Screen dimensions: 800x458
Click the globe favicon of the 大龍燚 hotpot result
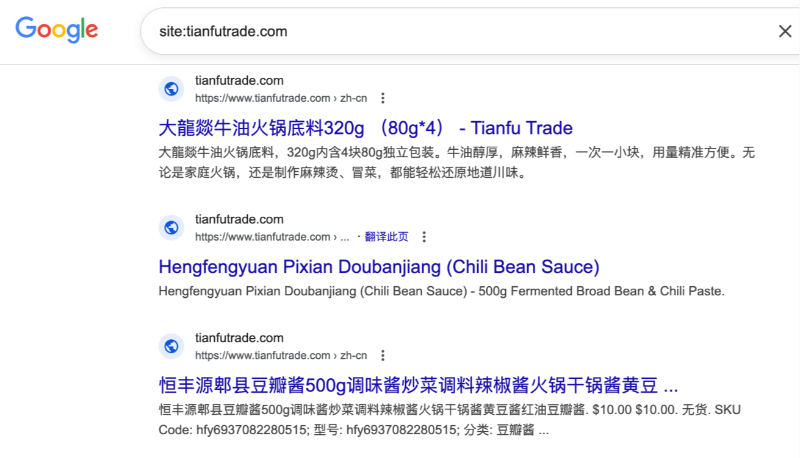171,89
